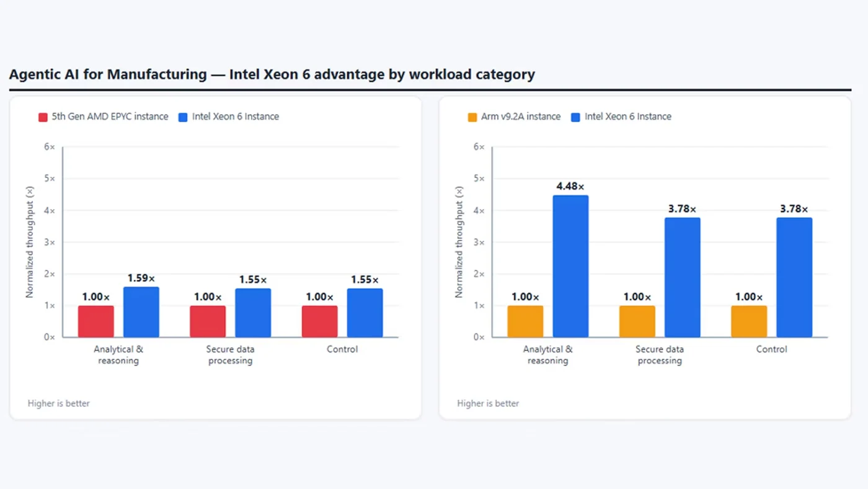Click the orange Arm bar for Control
868x489 pixels.
point(749,321)
